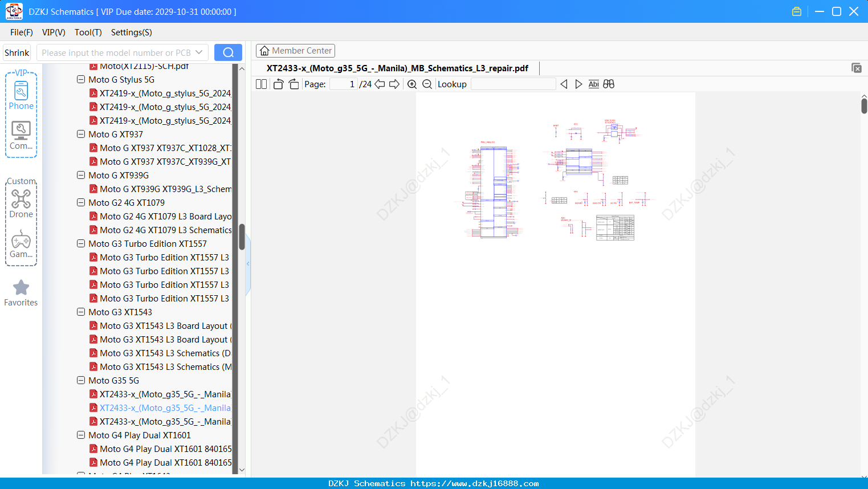Find next lookup result triangle
Viewport: 868px width, 489px height.
[578, 84]
